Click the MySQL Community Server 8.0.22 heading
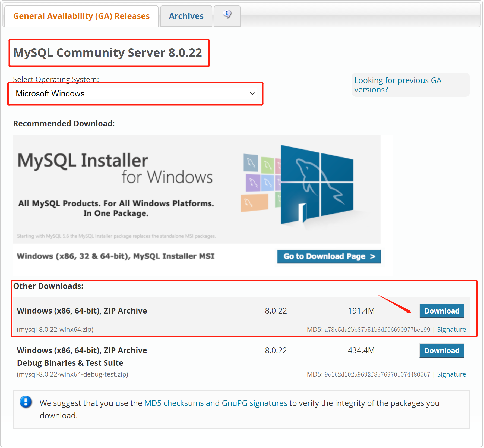This screenshot has width=484, height=448. (x=108, y=53)
